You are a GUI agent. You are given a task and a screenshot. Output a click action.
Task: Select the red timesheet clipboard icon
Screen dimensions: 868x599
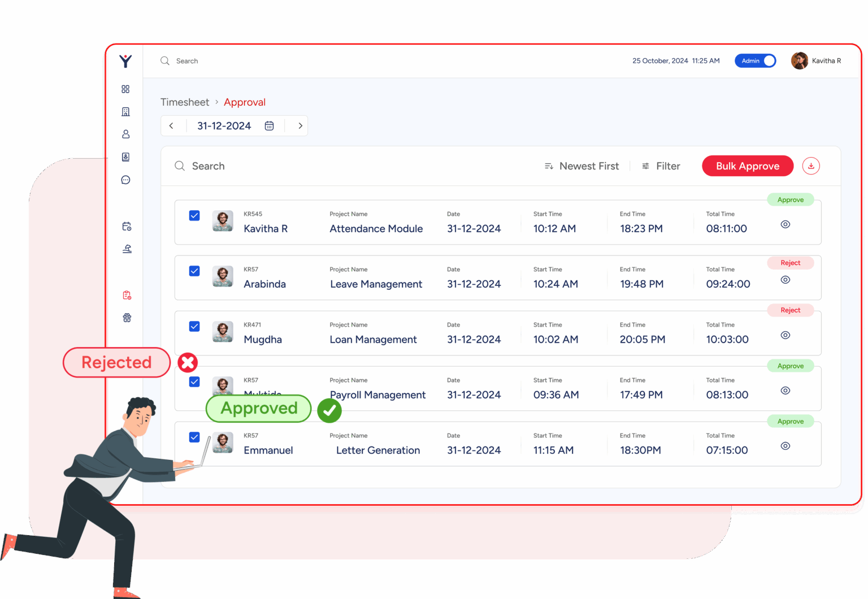127,294
